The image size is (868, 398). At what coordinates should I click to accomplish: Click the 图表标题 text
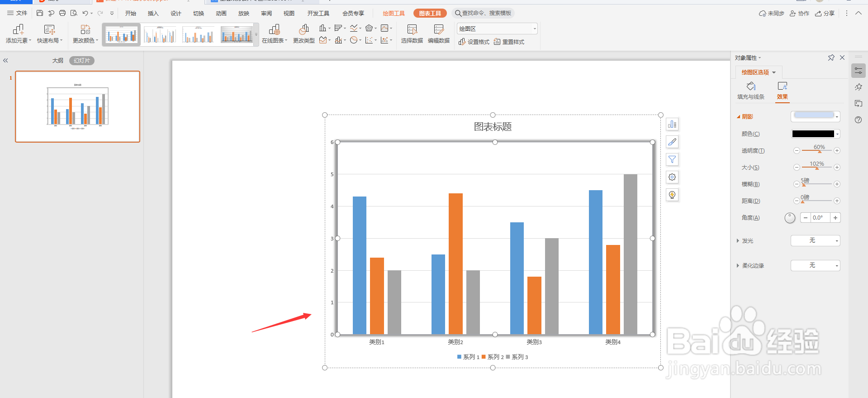pyautogui.click(x=493, y=127)
